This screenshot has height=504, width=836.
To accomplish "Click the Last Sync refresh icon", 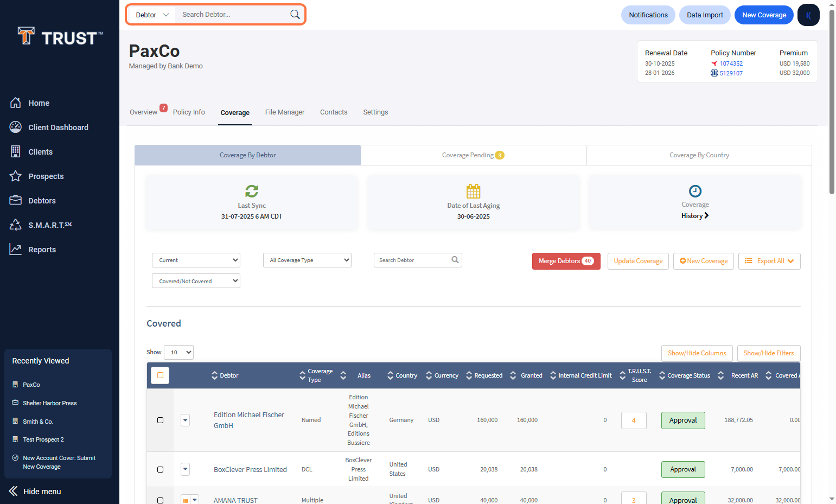I will tap(252, 191).
